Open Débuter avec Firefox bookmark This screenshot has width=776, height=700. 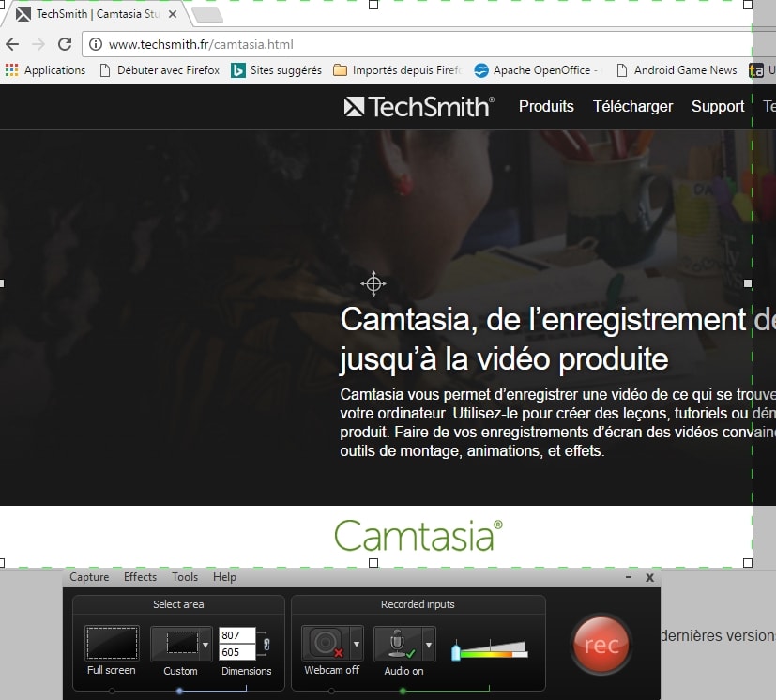click(x=160, y=70)
